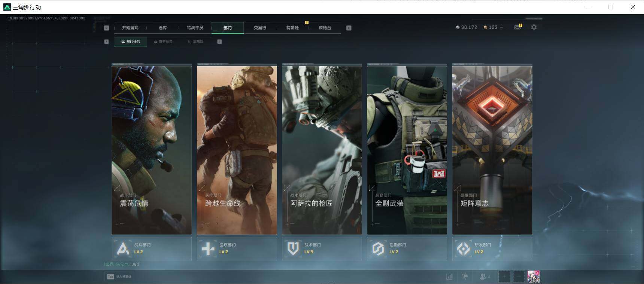Image resolution: width=644 pixels, height=284 pixels.
Task: Select the 后勤部门 LV.2 badge
Action: coord(407,248)
